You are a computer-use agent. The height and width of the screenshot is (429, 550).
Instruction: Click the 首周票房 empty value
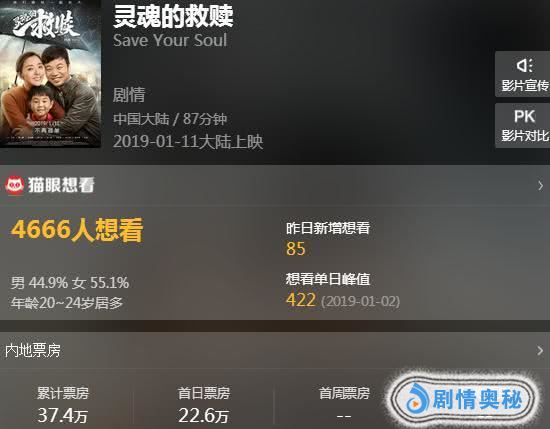344,416
